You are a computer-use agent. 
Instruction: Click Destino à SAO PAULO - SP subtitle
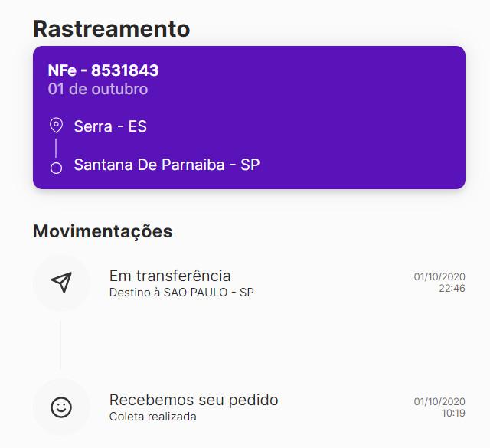tap(181, 293)
